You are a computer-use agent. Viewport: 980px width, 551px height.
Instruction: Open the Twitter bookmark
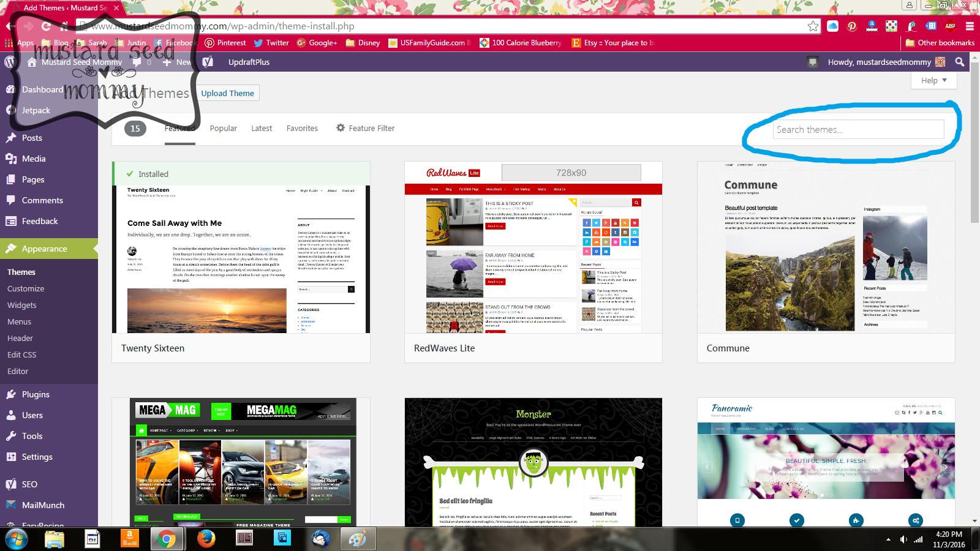(x=271, y=43)
